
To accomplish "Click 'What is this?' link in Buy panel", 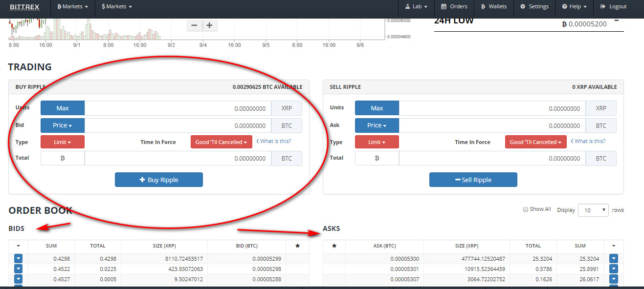I will pyautogui.click(x=274, y=141).
